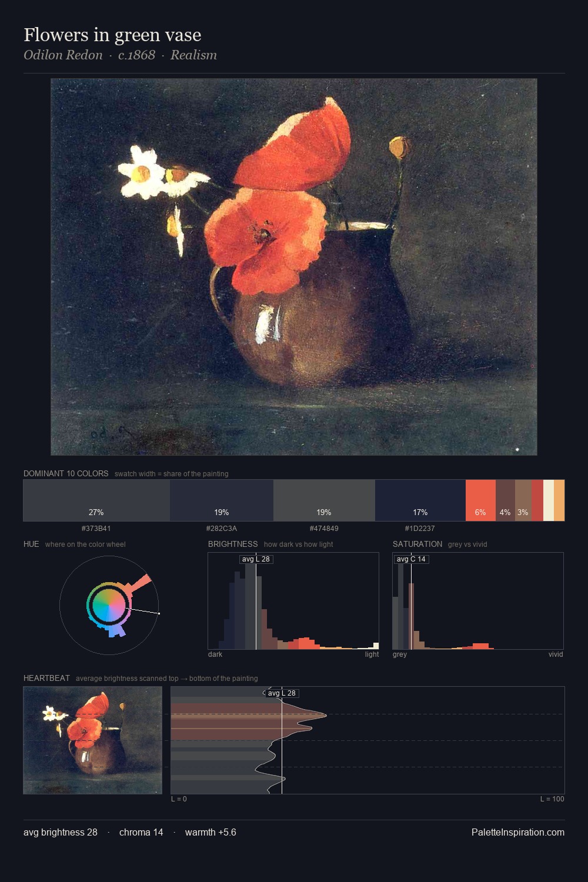Select the 27% dark grey swatch
The height and width of the screenshot is (882, 588).
coord(96,500)
